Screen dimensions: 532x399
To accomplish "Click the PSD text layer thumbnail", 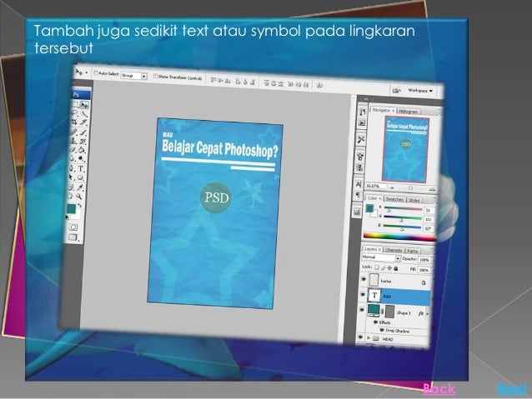I will click(x=374, y=295).
